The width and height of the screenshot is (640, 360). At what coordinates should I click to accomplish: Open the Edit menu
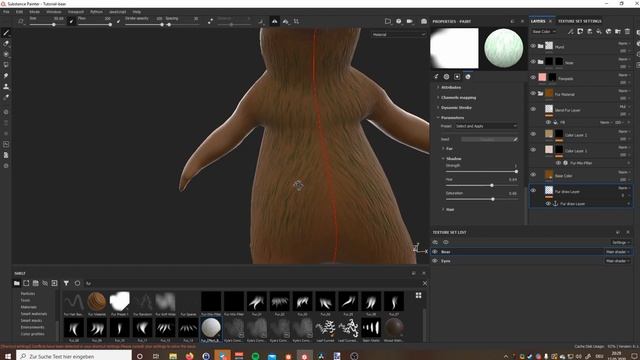[19, 12]
